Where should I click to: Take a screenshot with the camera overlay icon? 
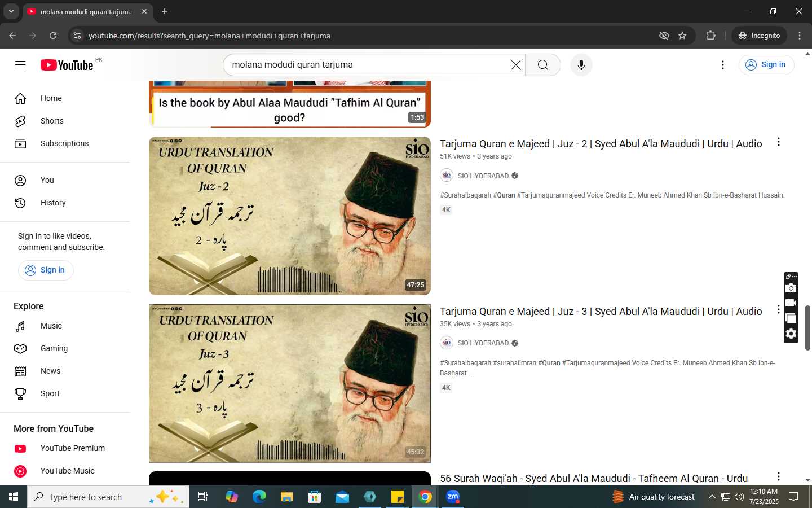pyautogui.click(x=791, y=288)
